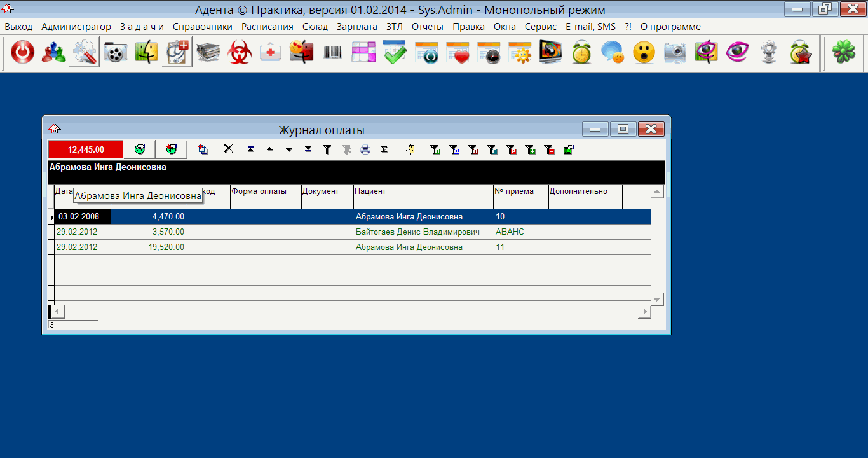The image size is (868, 458).
Task: Click the printer icon in payment journal
Action: click(365, 149)
